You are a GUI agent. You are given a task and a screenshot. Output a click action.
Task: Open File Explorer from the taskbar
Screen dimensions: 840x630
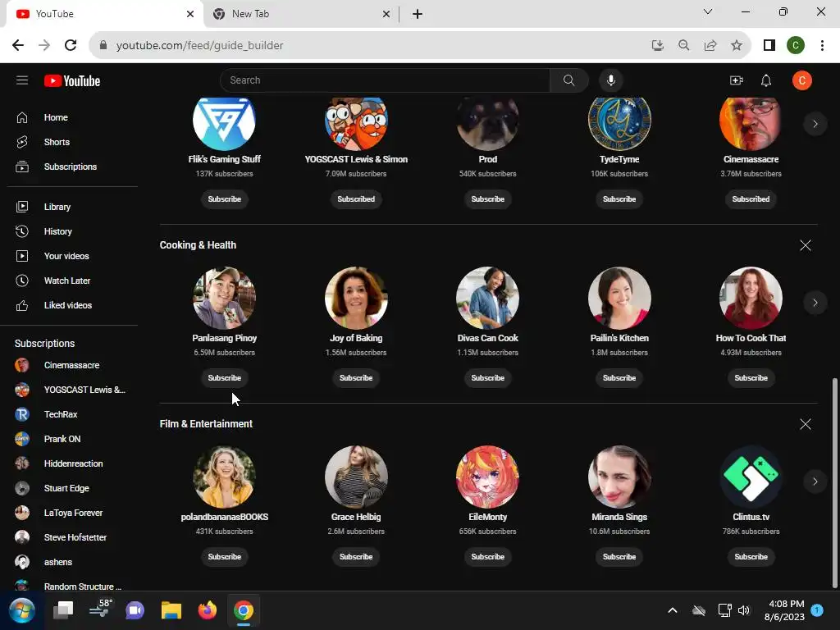(x=171, y=610)
